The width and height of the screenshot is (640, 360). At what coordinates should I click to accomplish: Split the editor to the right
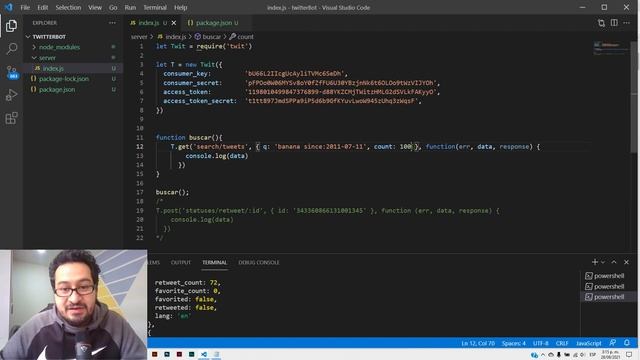point(614,23)
